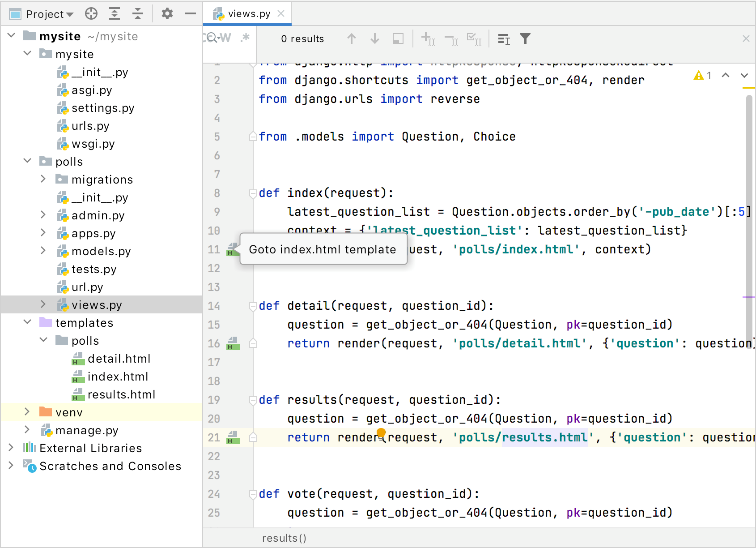Click the warning indicator showing 1 warning
The height and width of the screenshot is (548, 756).
click(702, 75)
